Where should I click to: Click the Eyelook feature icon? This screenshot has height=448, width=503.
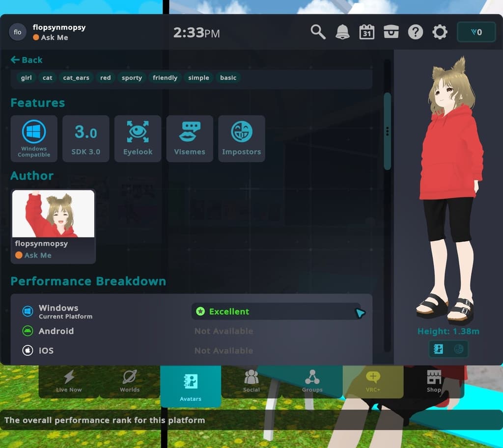click(x=138, y=138)
